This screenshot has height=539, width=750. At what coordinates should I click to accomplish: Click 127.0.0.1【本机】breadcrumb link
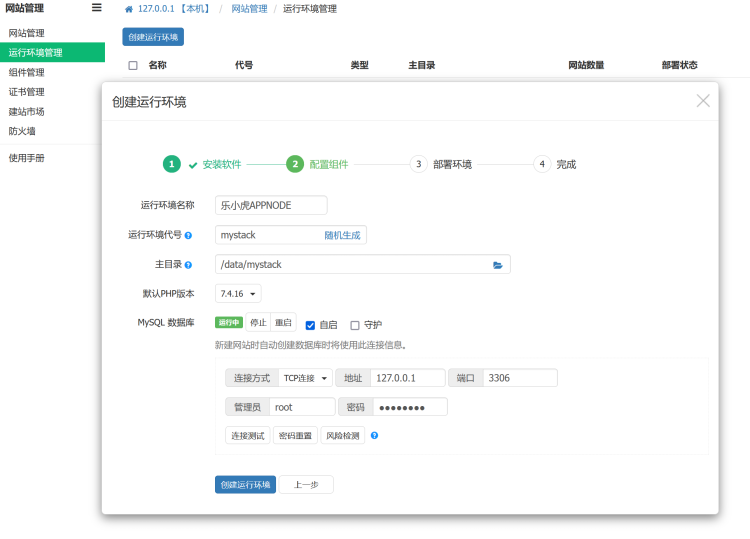point(174,9)
